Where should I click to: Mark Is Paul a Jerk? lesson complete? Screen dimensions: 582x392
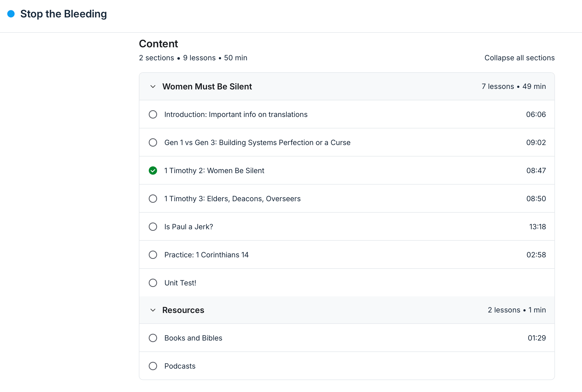pos(153,227)
